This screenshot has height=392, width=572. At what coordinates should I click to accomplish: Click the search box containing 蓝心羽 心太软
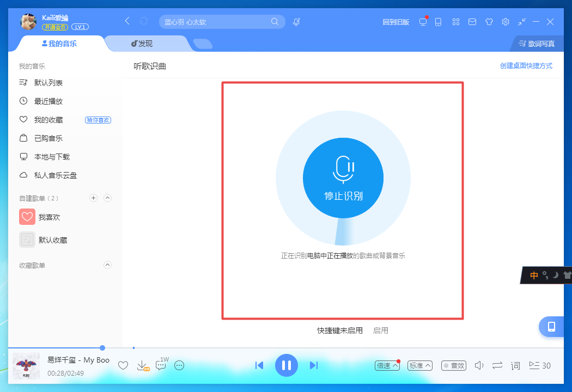click(215, 22)
